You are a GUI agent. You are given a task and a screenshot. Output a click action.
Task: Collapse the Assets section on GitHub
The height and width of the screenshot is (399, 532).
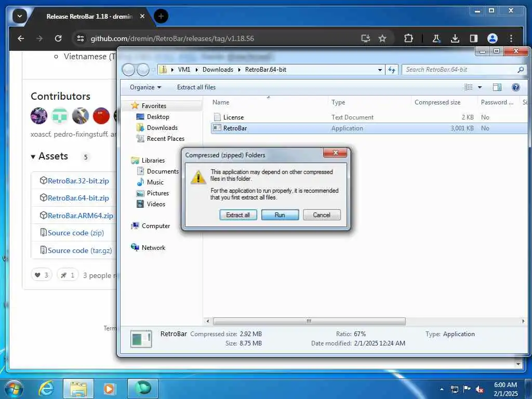point(49,156)
